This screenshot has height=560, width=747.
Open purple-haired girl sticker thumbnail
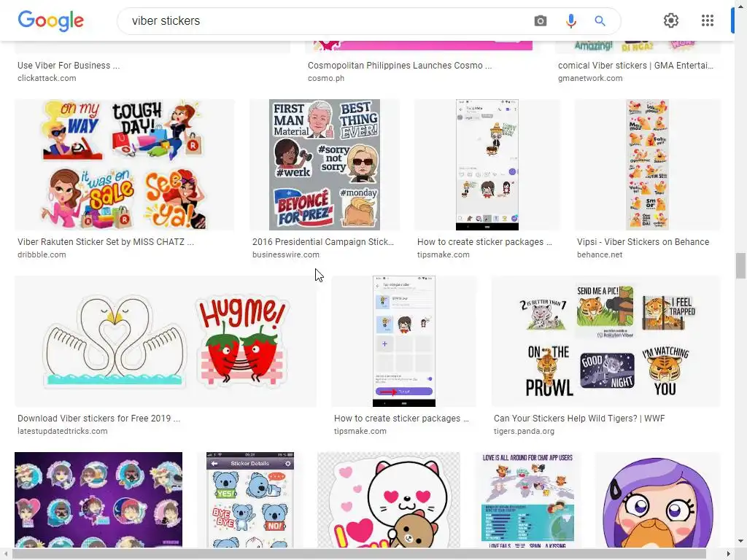pos(658,499)
